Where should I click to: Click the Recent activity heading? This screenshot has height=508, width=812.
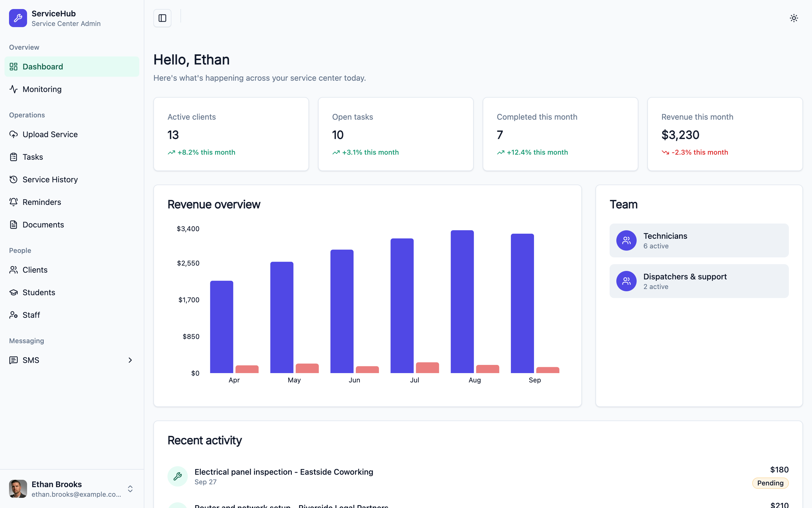pos(204,441)
